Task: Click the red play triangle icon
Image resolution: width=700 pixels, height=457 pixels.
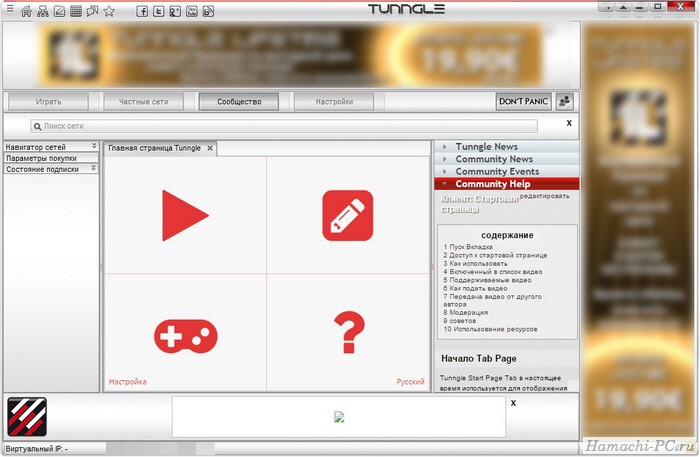Action: [x=185, y=215]
